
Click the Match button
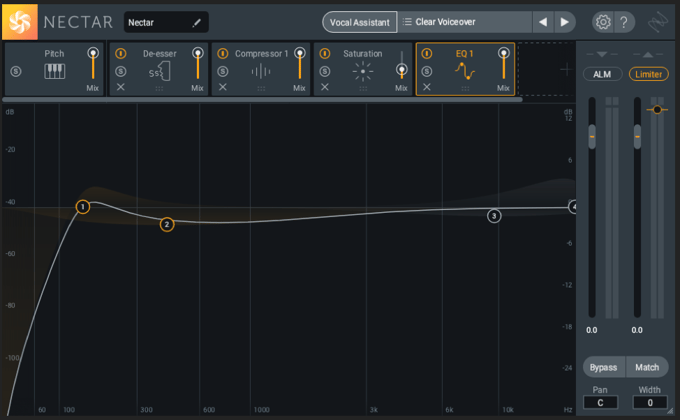pos(647,367)
